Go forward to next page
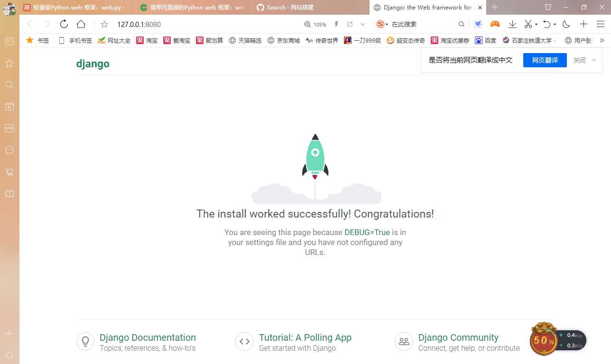This screenshot has width=611, height=364. point(46,24)
